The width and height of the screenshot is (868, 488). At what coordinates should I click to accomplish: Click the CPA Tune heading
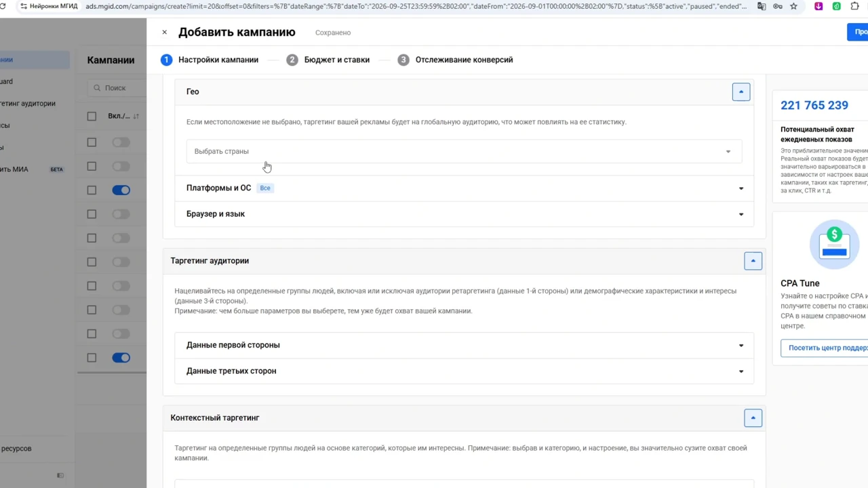pyautogui.click(x=800, y=283)
